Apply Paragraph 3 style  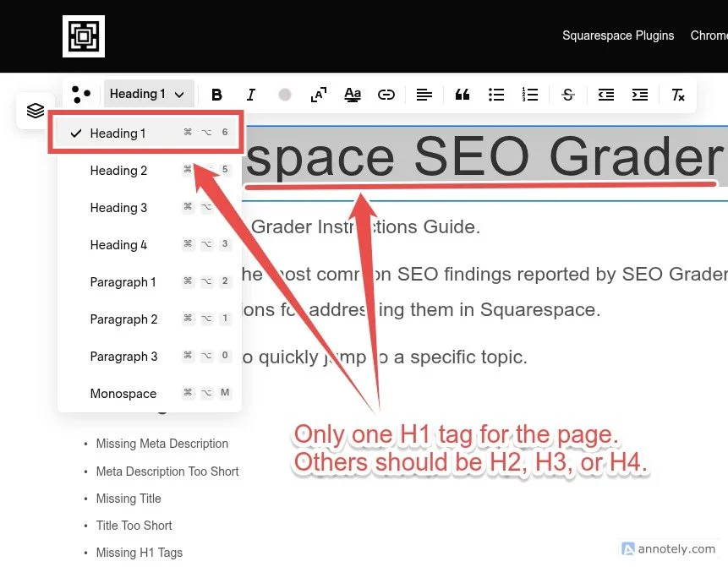coord(150,356)
